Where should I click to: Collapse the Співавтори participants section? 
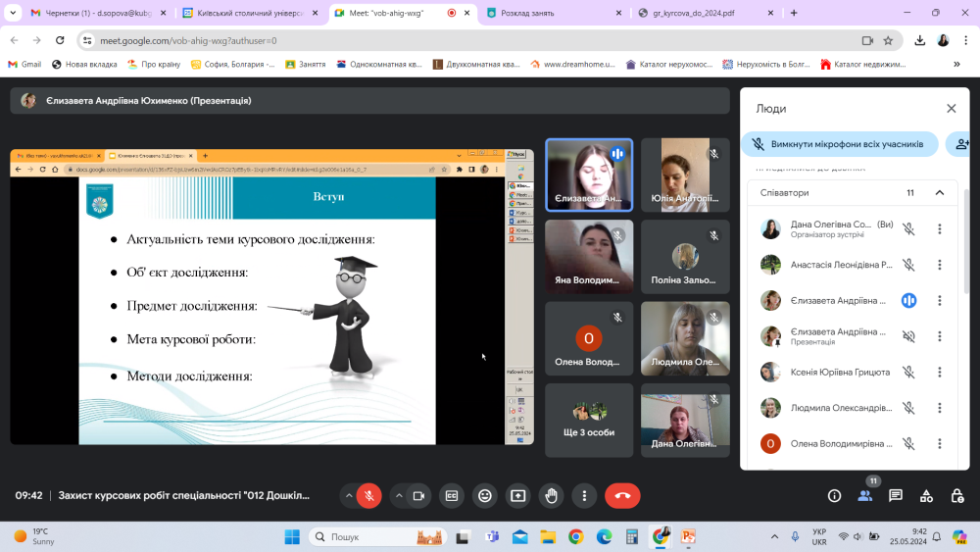tap(940, 193)
